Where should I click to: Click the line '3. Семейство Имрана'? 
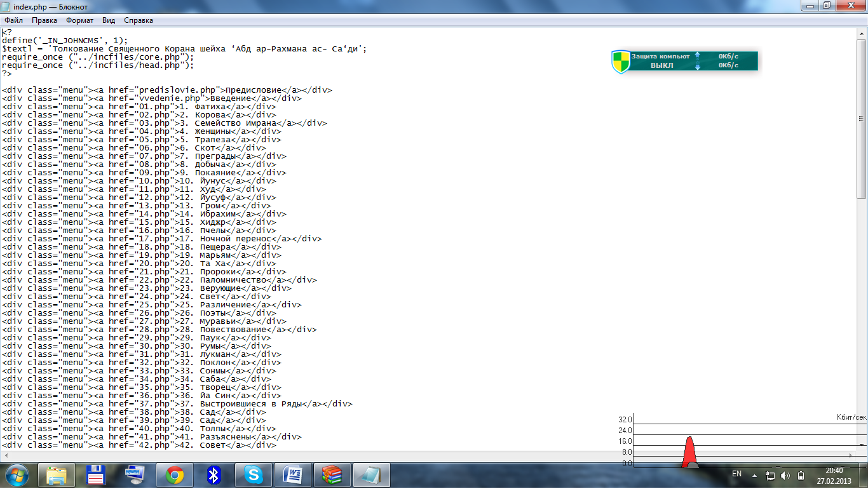[x=165, y=123]
